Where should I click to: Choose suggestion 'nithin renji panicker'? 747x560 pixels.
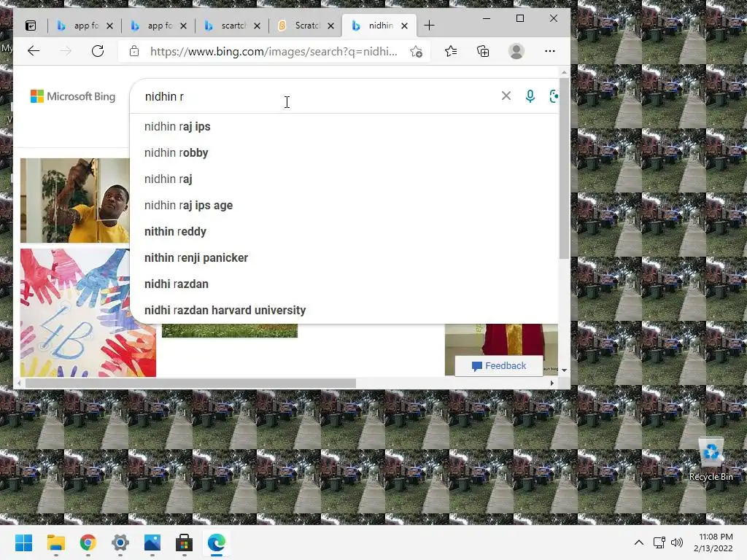pos(196,257)
